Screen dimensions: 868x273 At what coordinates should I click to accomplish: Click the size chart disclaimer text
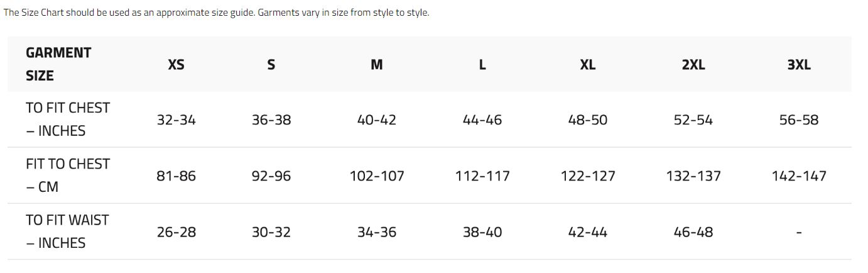[216, 13]
